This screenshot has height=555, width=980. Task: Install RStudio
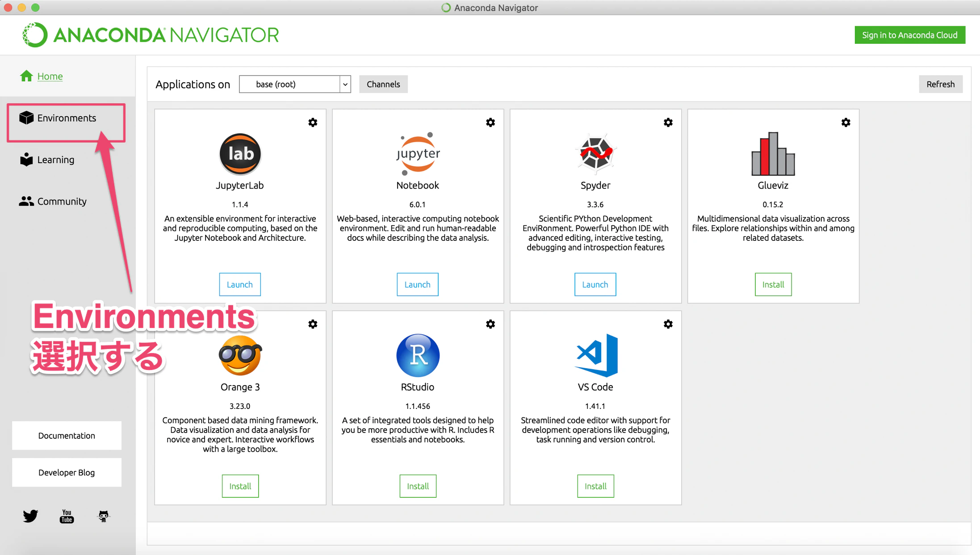pos(418,486)
